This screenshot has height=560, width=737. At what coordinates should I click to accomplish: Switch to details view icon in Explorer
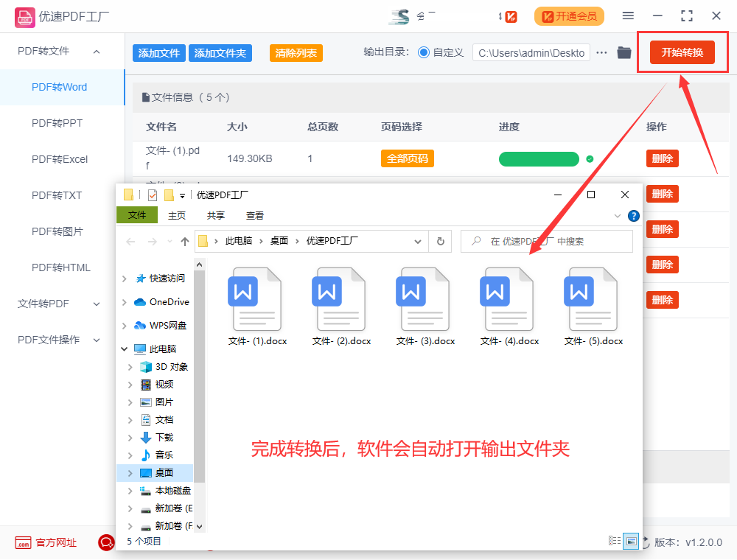pos(615,541)
